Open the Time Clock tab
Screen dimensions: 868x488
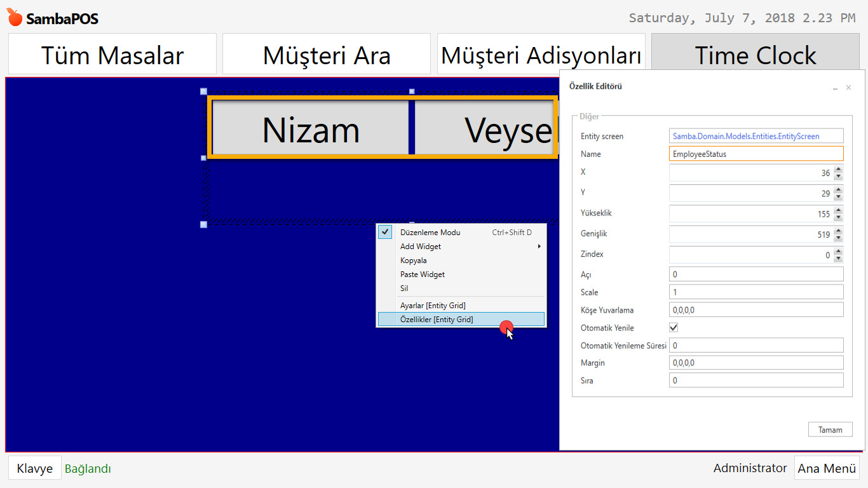[x=756, y=54]
